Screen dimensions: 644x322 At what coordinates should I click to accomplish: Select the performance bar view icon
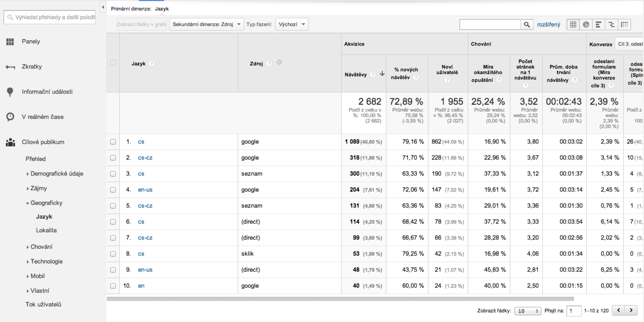pyautogui.click(x=598, y=24)
